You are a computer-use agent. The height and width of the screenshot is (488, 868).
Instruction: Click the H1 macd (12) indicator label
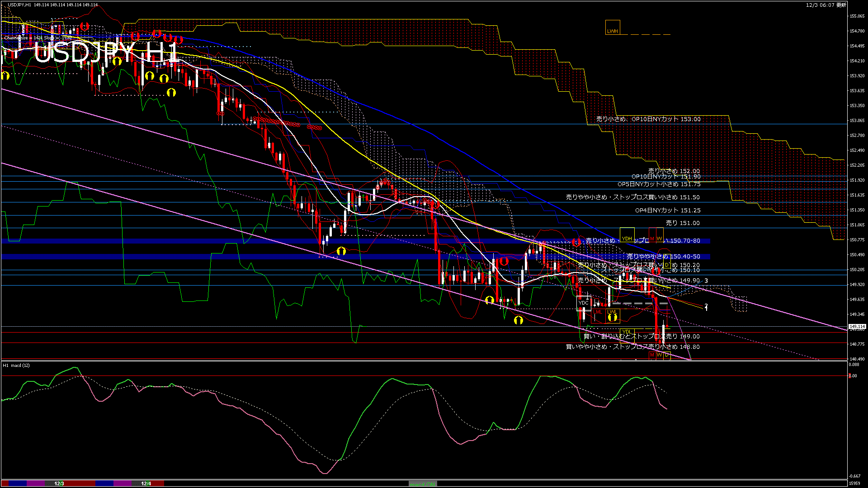(x=16, y=365)
